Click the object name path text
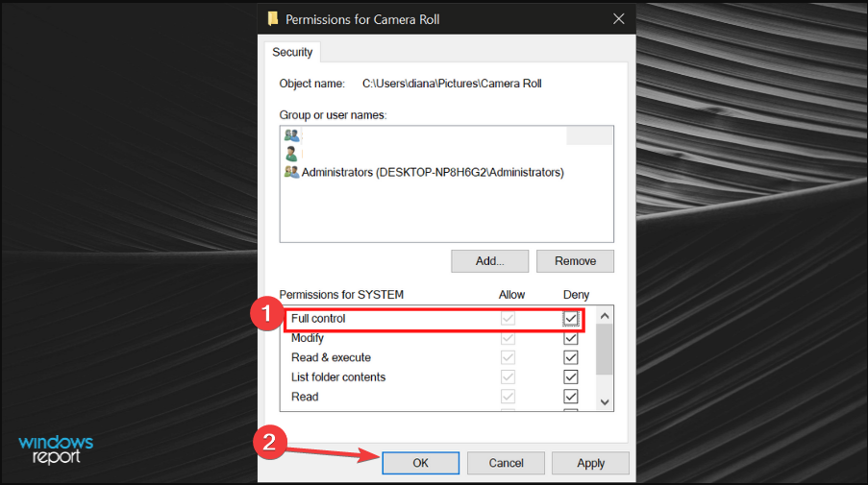 point(452,84)
